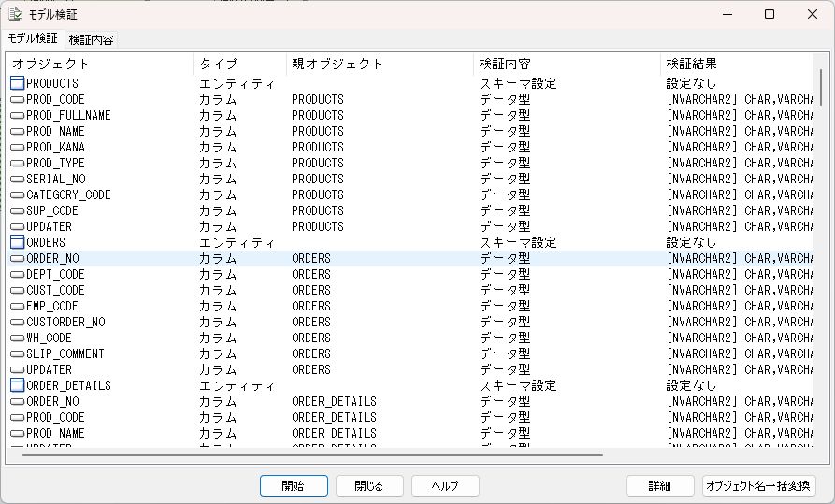Click the PRODUCTS entity table icon
The height and width of the screenshot is (504, 835).
18,83
